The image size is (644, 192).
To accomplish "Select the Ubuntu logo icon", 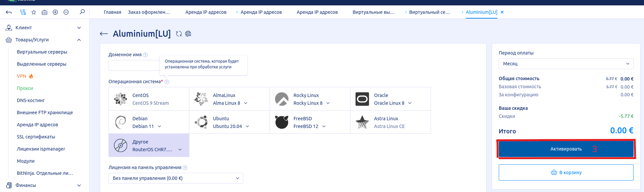I will (201, 122).
